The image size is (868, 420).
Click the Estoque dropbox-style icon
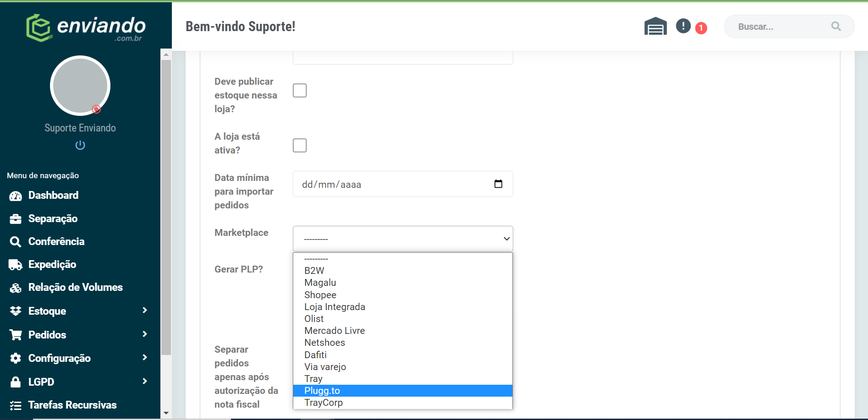16,311
